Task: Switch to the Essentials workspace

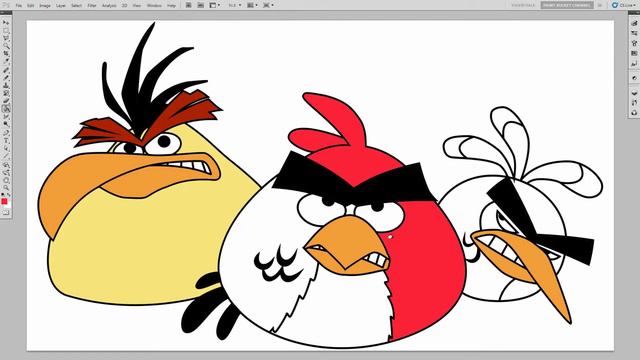Action: pos(523,5)
